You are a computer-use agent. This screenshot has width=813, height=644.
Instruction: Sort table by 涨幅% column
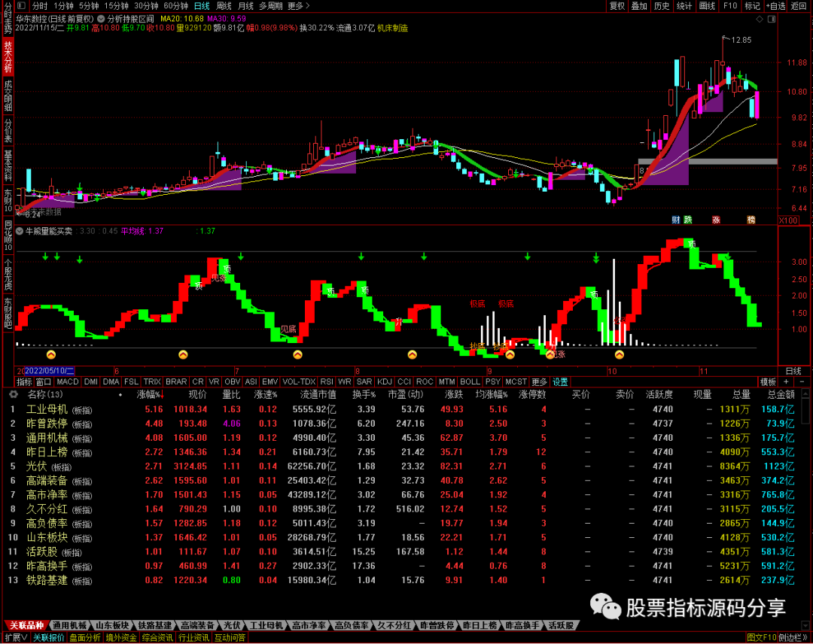point(151,395)
